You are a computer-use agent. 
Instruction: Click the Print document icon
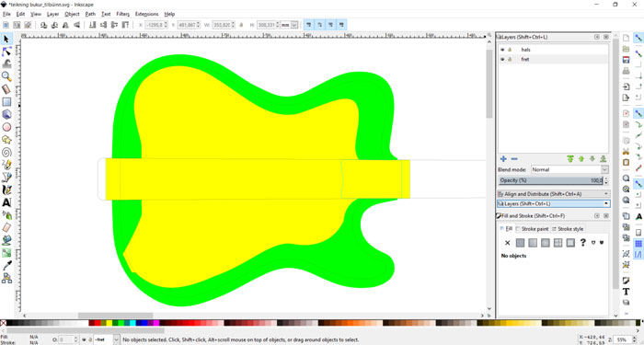click(x=626, y=71)
